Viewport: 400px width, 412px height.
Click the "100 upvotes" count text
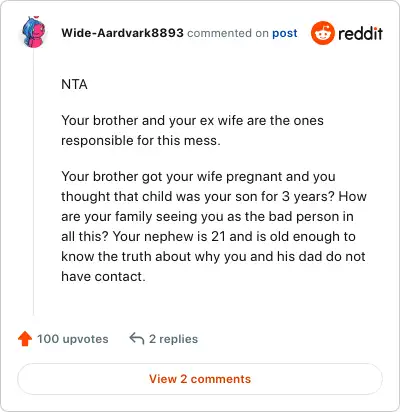point(73,339)
